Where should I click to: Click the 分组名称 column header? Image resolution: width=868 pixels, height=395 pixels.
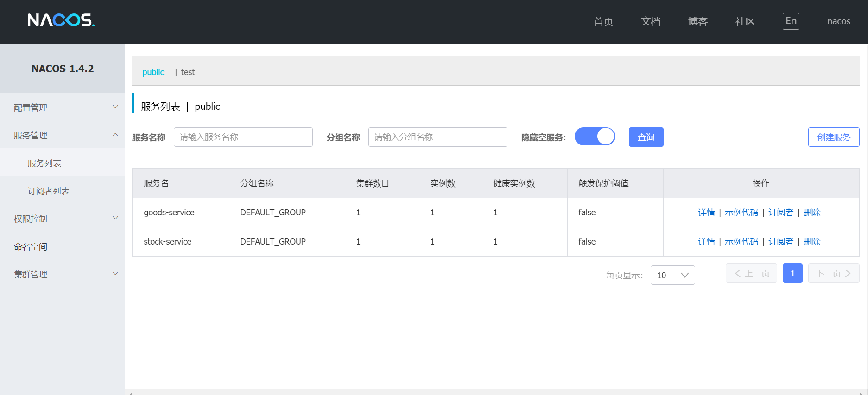click(x=287, y=183)
